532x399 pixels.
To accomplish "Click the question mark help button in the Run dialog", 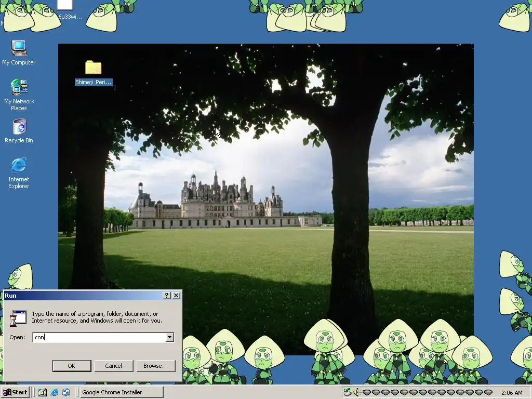I will click(x=167, y=296).
